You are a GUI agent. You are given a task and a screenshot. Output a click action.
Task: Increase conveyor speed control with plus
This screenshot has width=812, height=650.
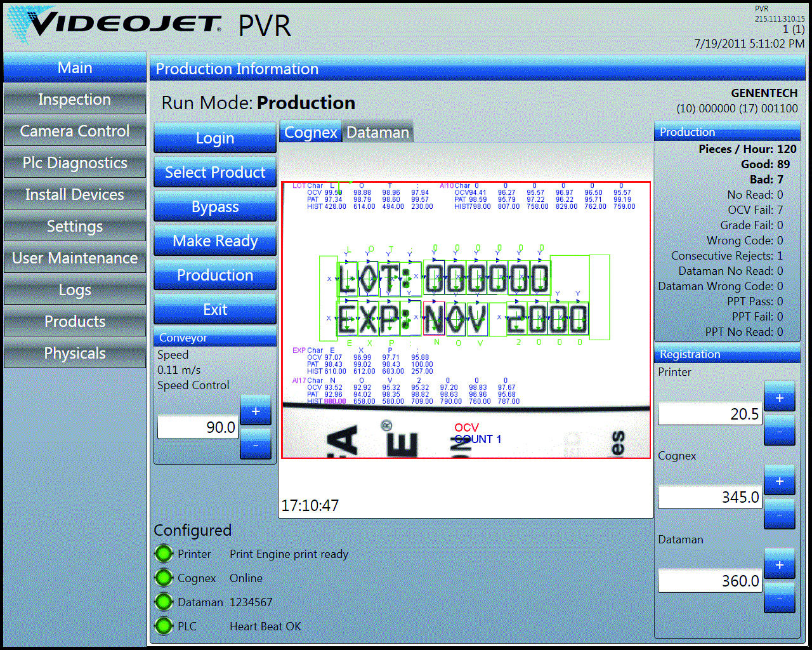(x=256, y=411)
